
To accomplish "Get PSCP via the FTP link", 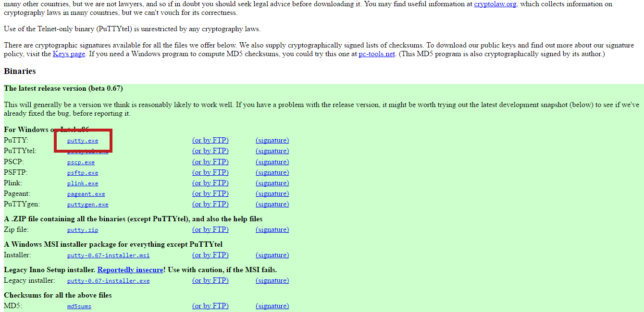I will 211,162.
